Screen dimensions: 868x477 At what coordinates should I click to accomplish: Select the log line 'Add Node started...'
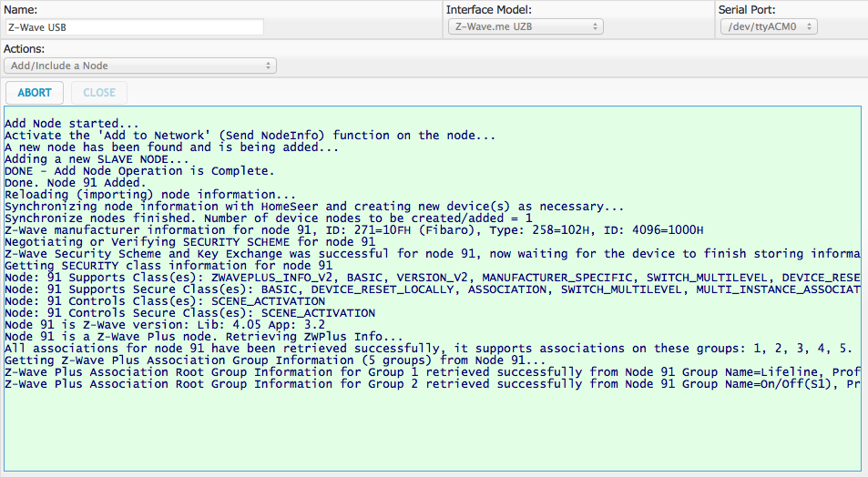click(71, 124)
